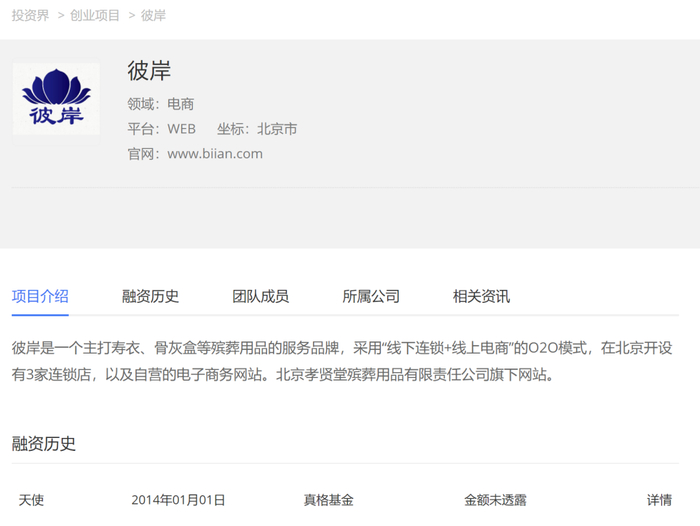Open the www.biian.com official website
This screenshot has width=700, height=526.
point(215,154)
